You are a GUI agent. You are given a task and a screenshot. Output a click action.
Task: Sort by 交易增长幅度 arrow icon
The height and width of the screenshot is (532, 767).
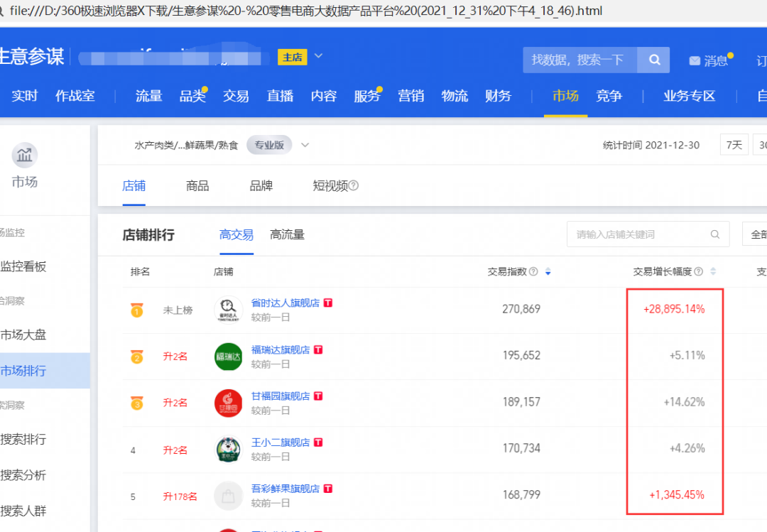713,271
